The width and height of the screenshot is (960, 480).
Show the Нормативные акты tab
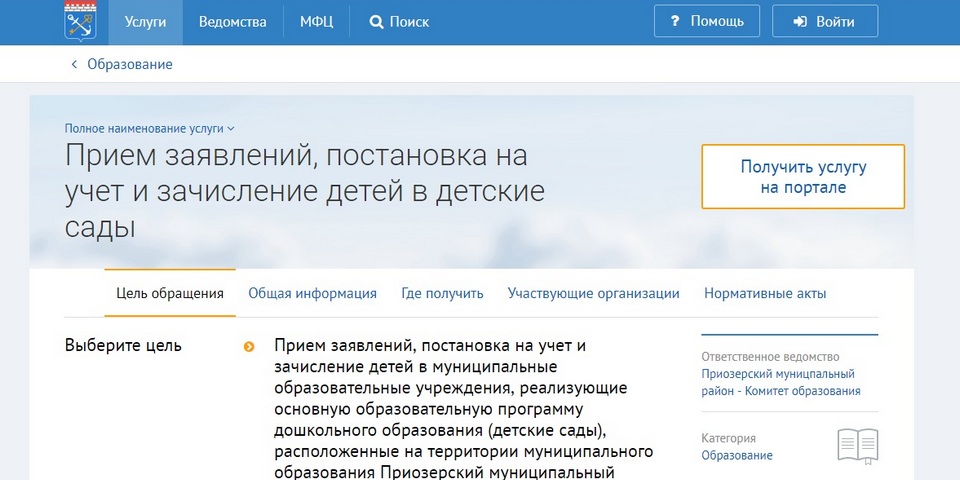coord(765,293)
